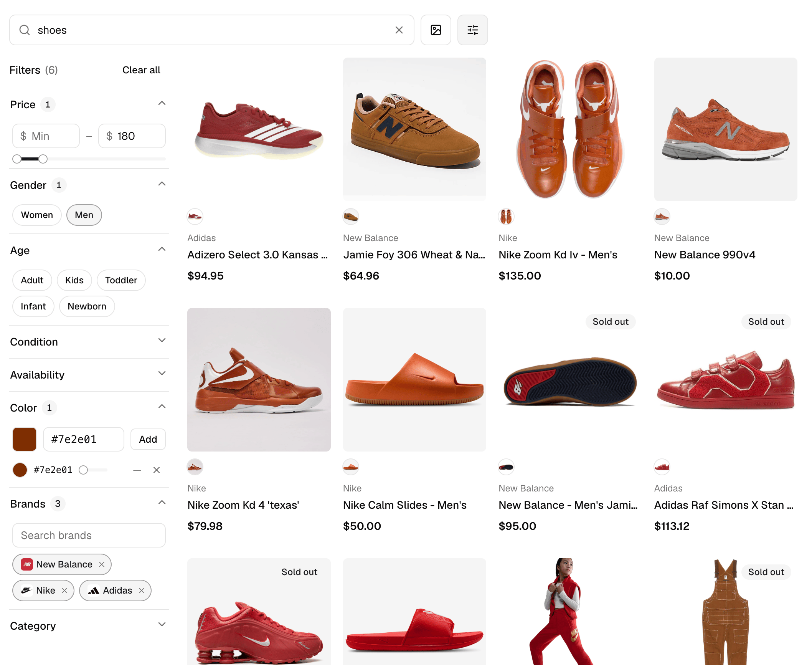Select Adizero Select 3.0 color variant thumbnail
Image resolution: width=812 pixels, height=665 pixels.
point(195,217)
